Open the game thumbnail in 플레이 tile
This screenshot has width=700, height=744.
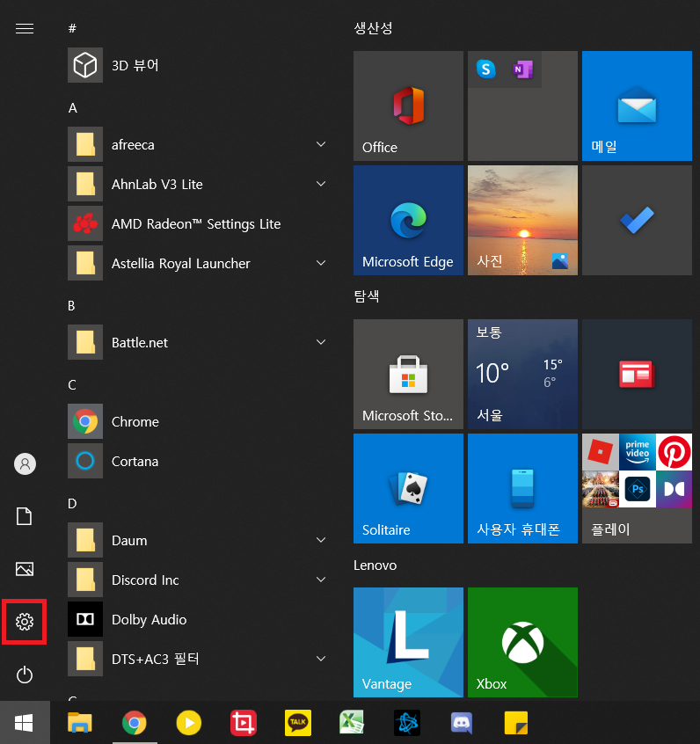(601, 489)
